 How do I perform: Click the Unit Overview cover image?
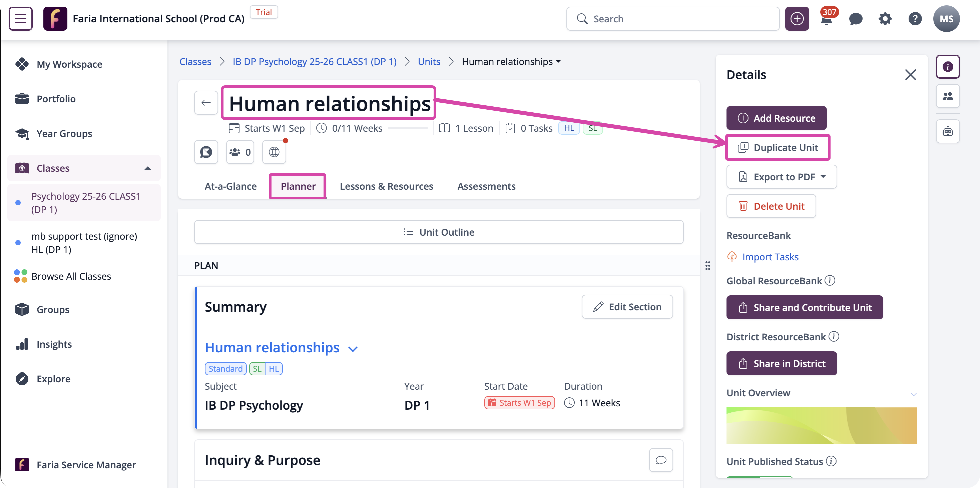pos(821,426)
